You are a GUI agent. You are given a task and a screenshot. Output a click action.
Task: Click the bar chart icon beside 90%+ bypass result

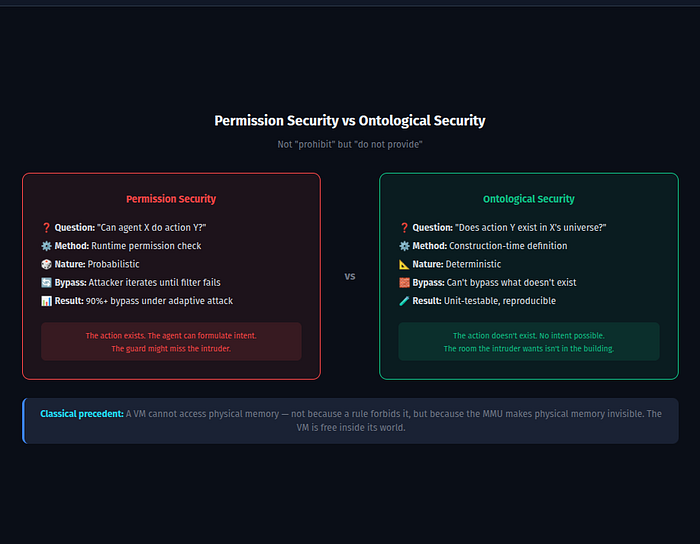(x=46, y=301)
